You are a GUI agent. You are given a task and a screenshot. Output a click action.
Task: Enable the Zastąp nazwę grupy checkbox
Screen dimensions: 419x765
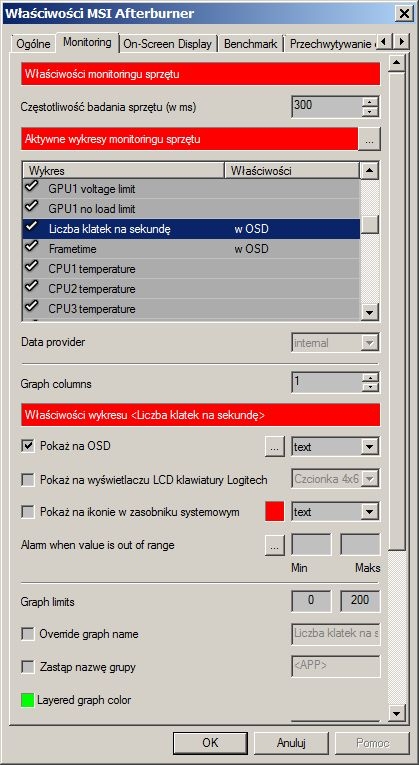[28, 667]
